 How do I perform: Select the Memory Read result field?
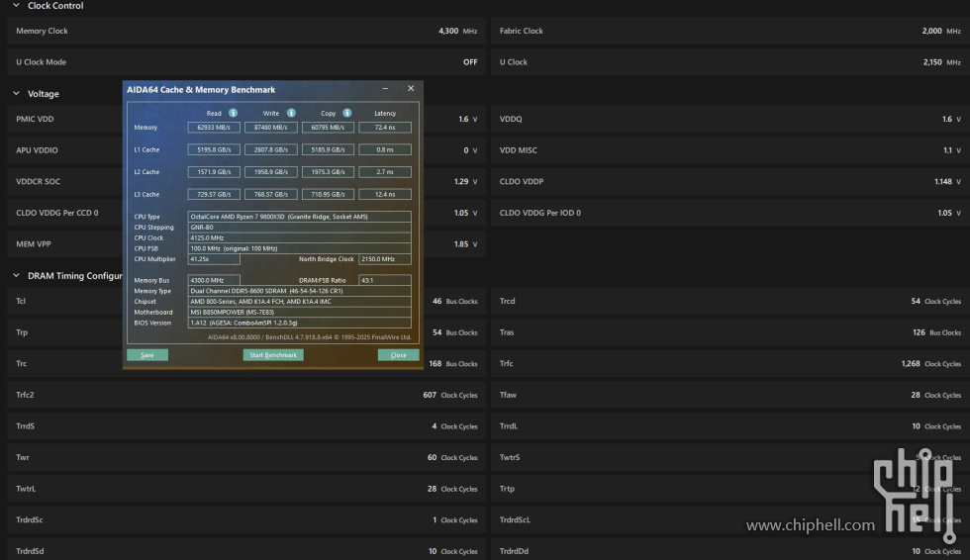click(x=214, y=128)
